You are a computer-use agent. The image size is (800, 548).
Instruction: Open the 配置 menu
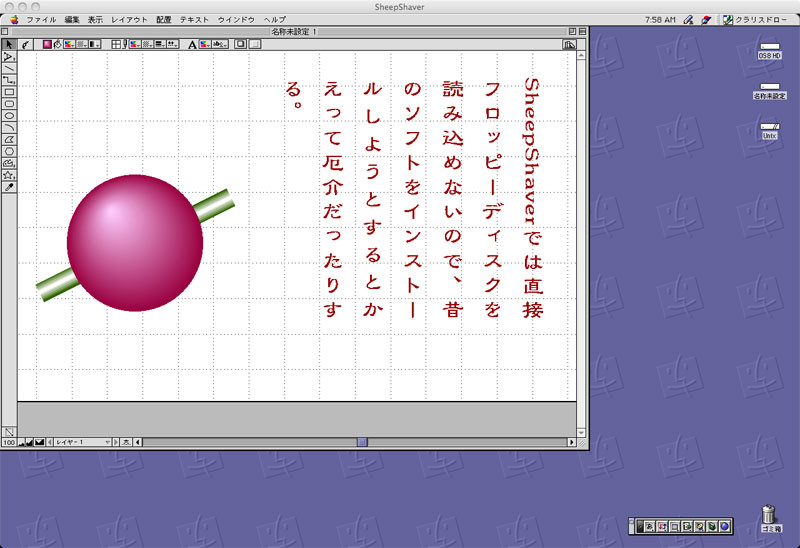163,19
